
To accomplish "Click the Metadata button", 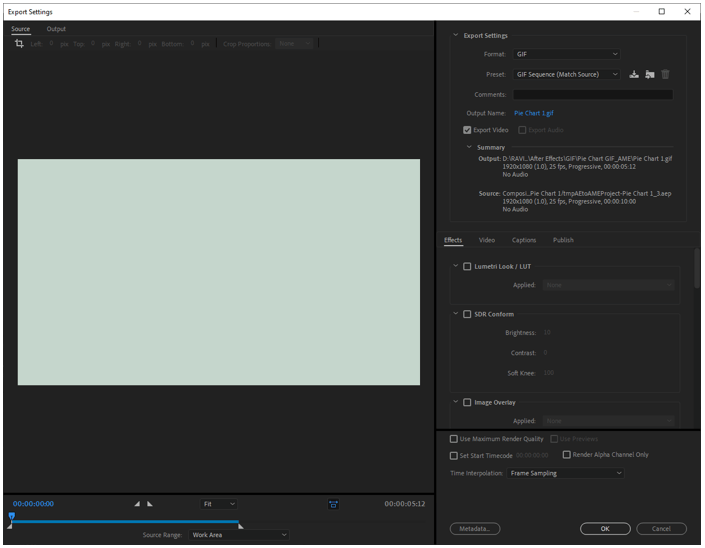I will pos(475,529).
